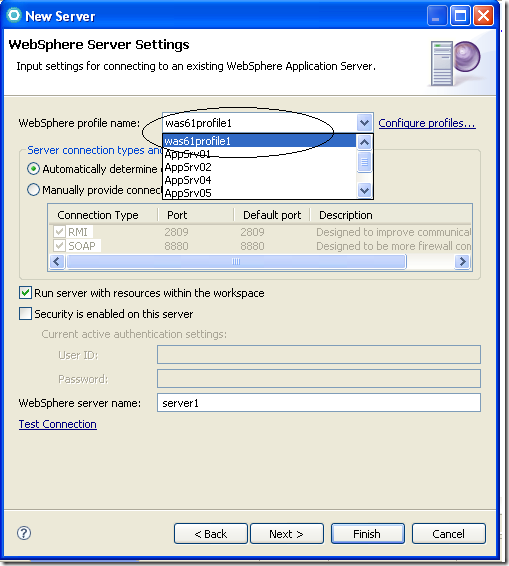Click the Default port column header

[x=272, y=215]
